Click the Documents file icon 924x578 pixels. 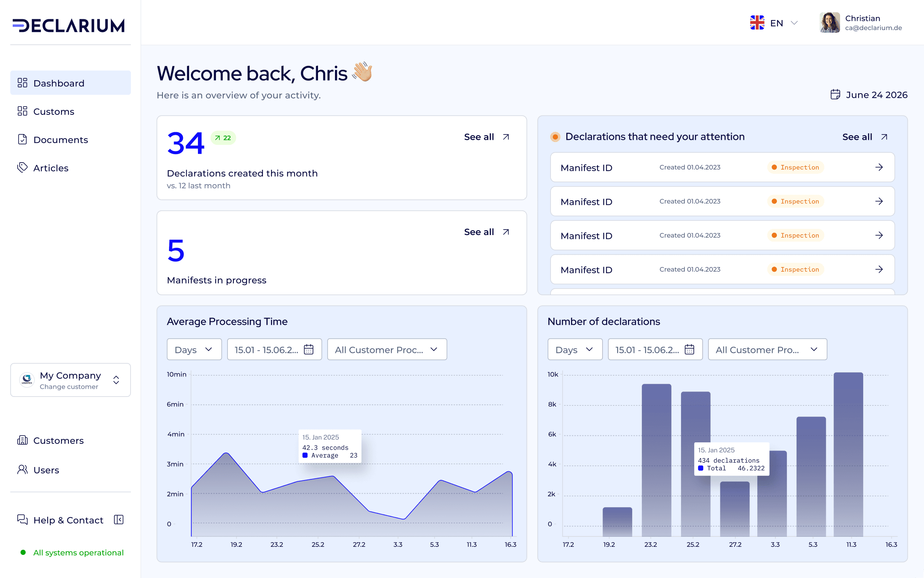(23, 139)
